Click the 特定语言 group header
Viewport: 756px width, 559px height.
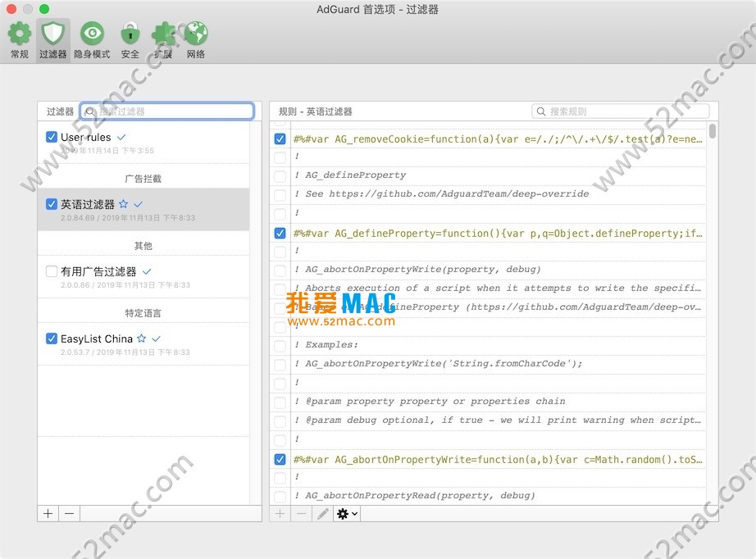[143, 313]
